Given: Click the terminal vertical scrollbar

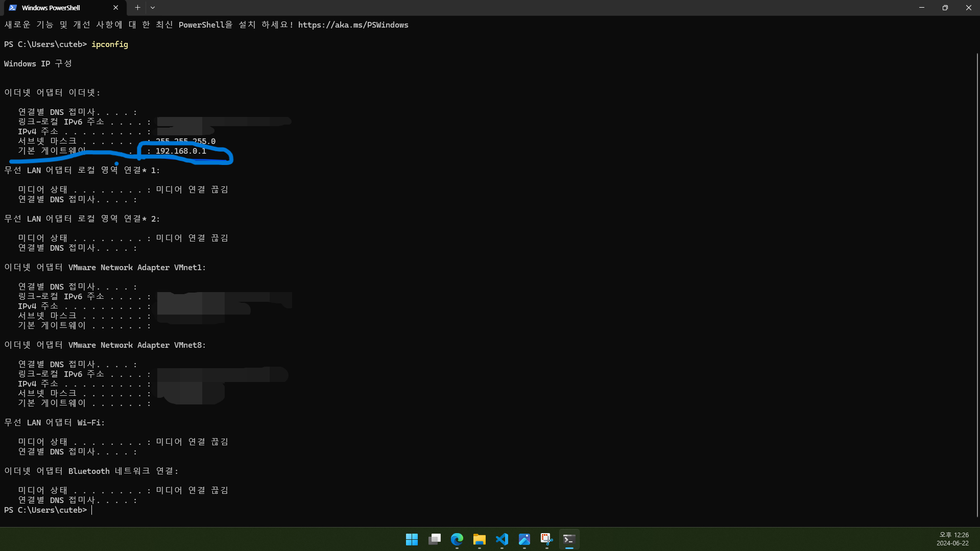Looking at the screenshot, I should (x=977, y=286).
